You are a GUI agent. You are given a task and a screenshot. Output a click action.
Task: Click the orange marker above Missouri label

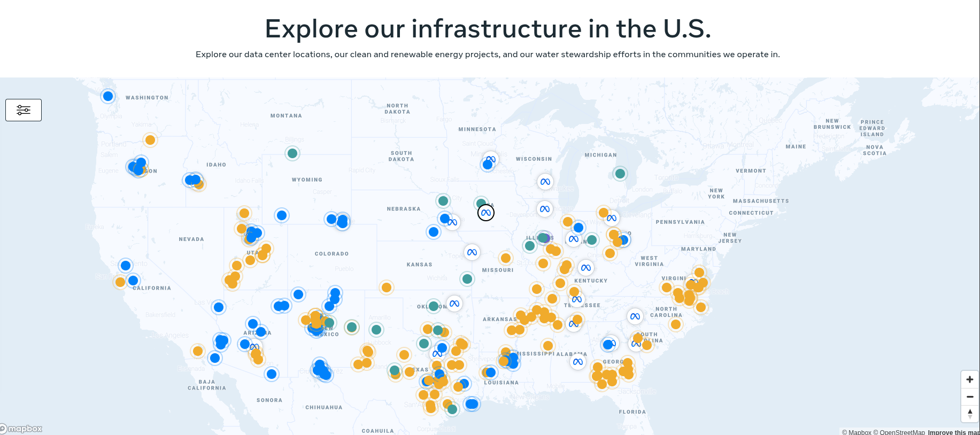(506, 259)
